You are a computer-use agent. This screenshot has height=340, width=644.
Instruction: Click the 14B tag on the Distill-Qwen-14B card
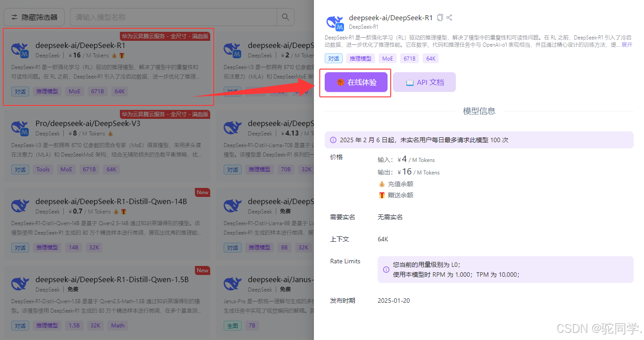coord(74,248)
